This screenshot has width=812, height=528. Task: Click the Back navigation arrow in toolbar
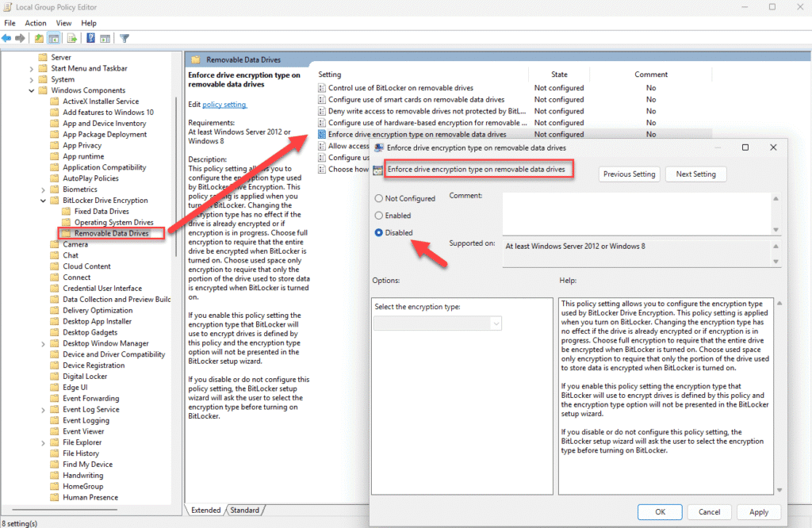6,38
